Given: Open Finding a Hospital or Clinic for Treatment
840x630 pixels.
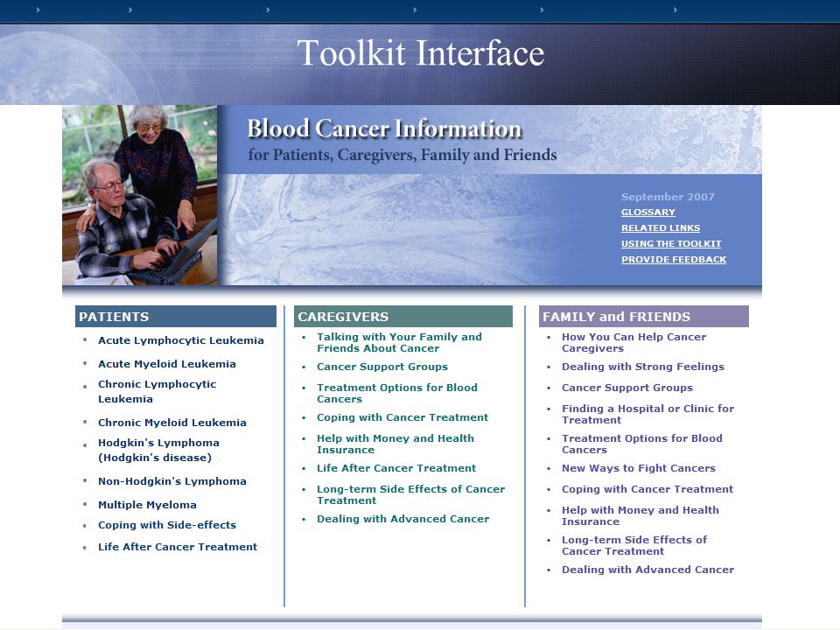Looking at the screenshot, I should click(647, 414).
